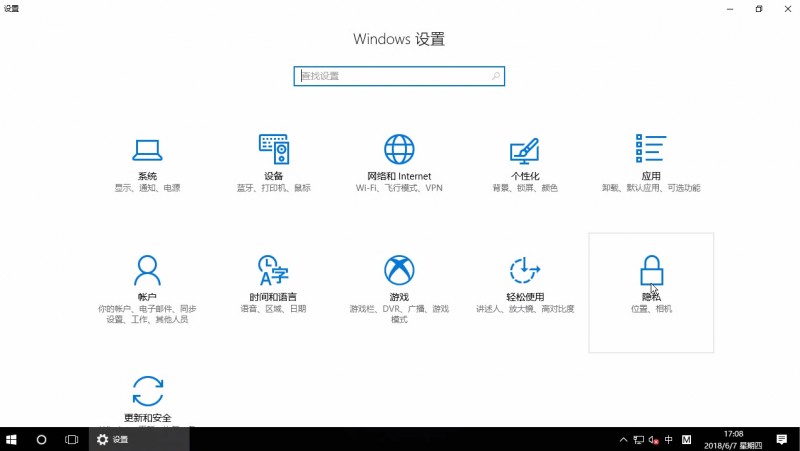Focus the 查找设置 search box

coord(399,76)
